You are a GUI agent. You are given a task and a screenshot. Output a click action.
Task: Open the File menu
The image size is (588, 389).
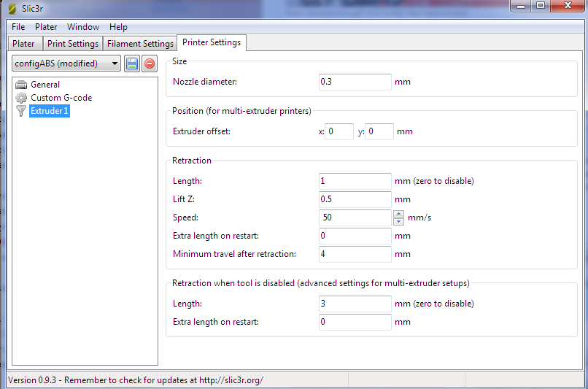coord(18,27)
